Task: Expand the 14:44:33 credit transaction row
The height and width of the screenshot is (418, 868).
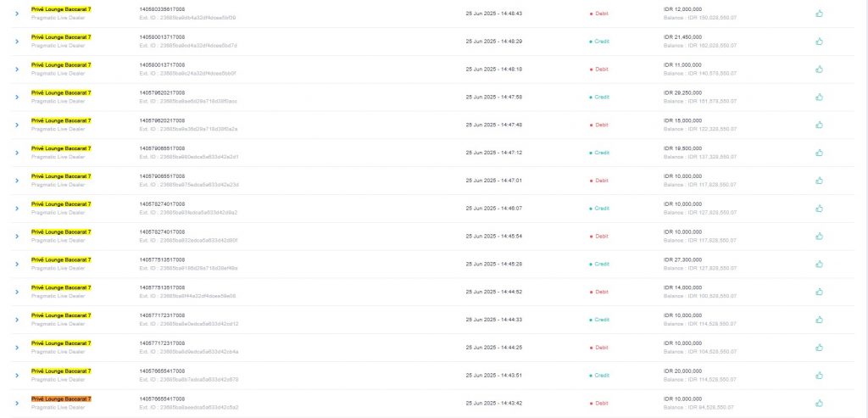Action: 17,320
